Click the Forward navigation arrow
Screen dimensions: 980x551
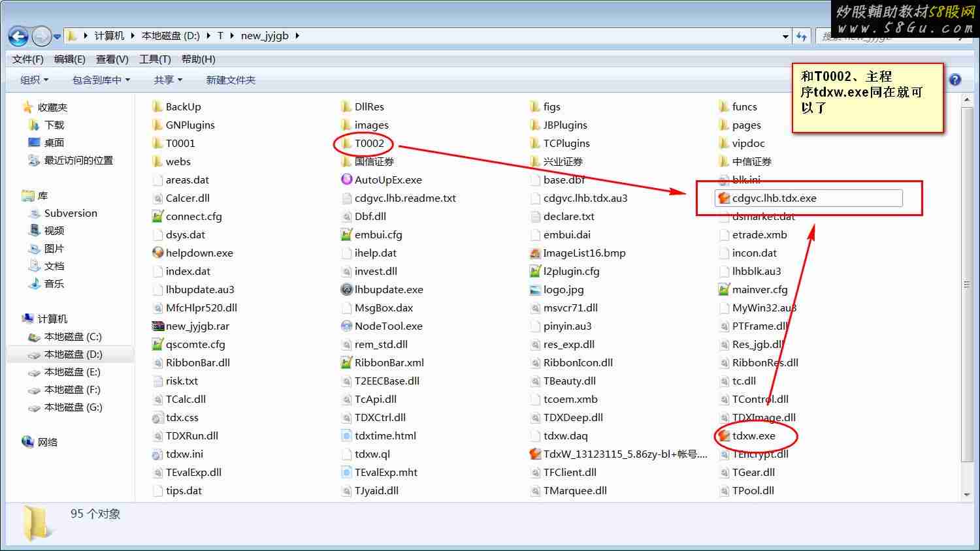click(x=41, y=36)
